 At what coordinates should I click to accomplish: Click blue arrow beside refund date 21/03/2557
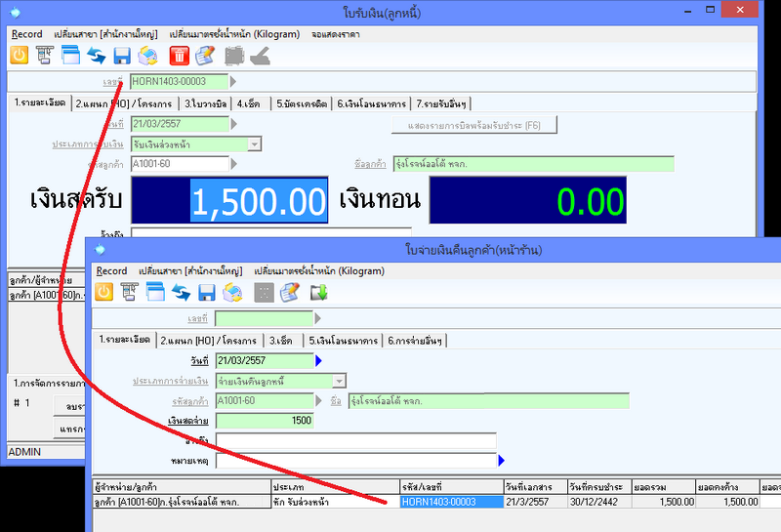(318, 361)
